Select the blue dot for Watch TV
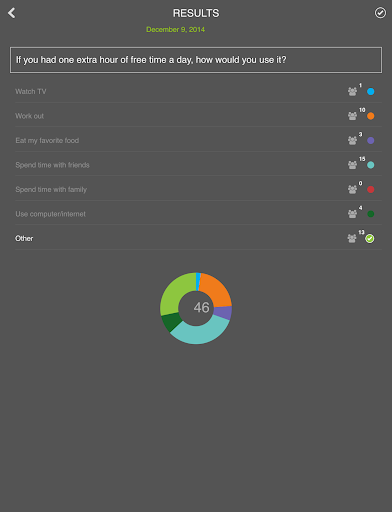The height and width of the screenshot is (512, 392). pyautogui.click(x=371, y=91)
